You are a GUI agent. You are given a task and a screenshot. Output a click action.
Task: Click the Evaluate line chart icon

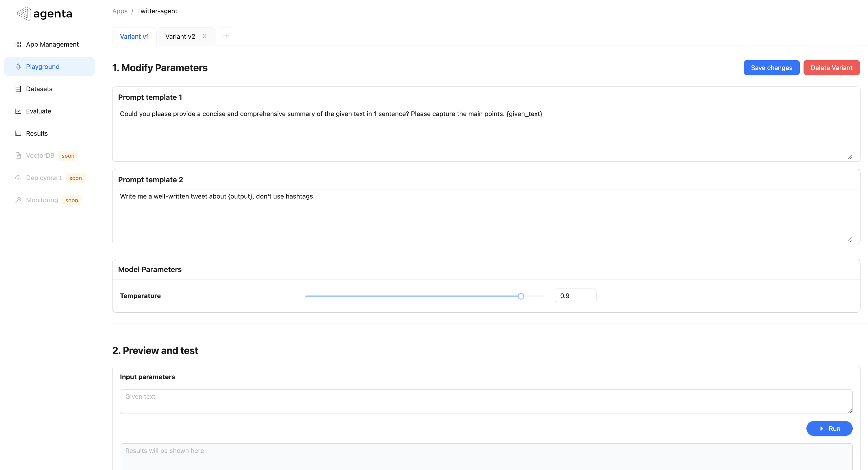click(x=18, y=111)
